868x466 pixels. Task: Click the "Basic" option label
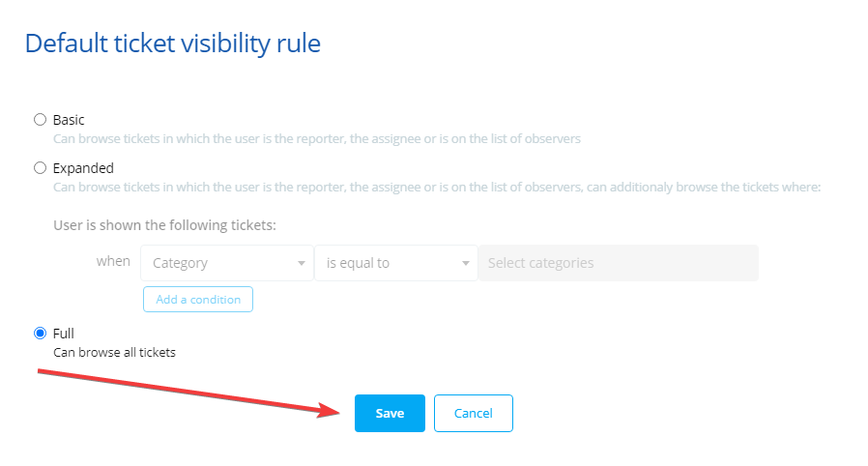(69, 120)
